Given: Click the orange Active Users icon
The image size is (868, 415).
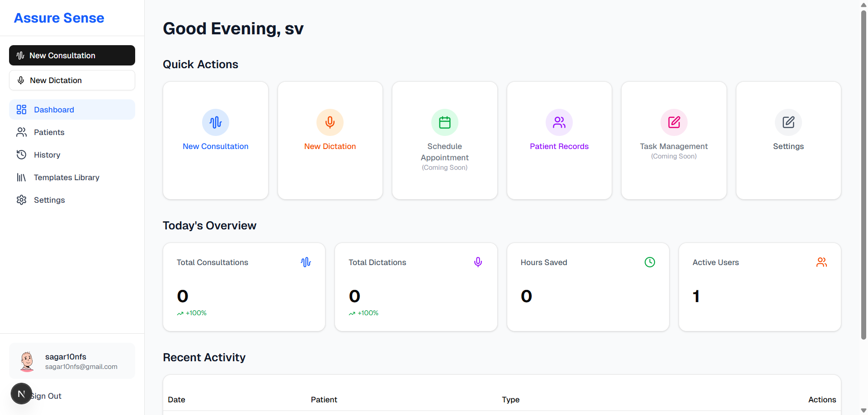Looking at the screenshot, I should (821, 262).
